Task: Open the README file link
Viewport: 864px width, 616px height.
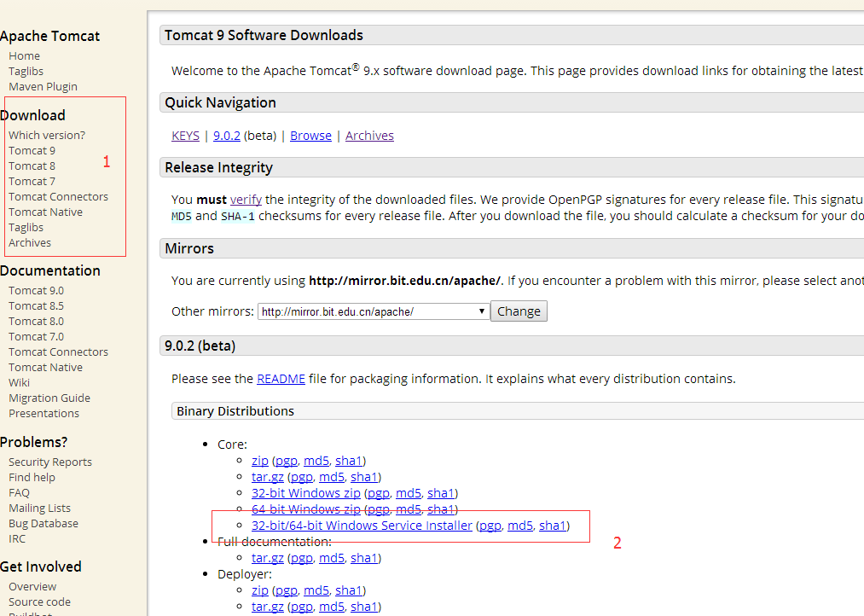Action: point(281,379)
